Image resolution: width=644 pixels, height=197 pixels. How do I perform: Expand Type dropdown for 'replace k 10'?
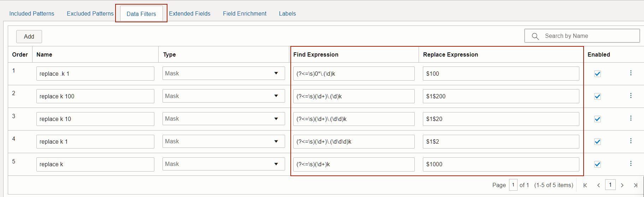[224, 118]
